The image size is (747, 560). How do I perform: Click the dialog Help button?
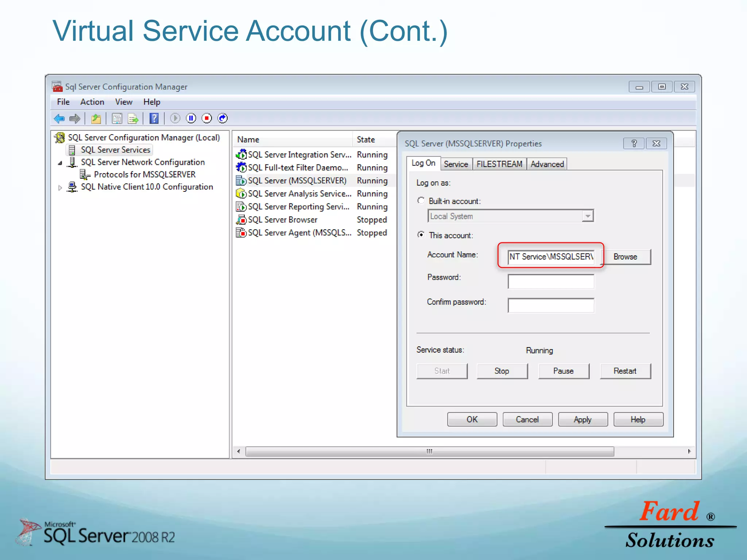pos(638,420)
